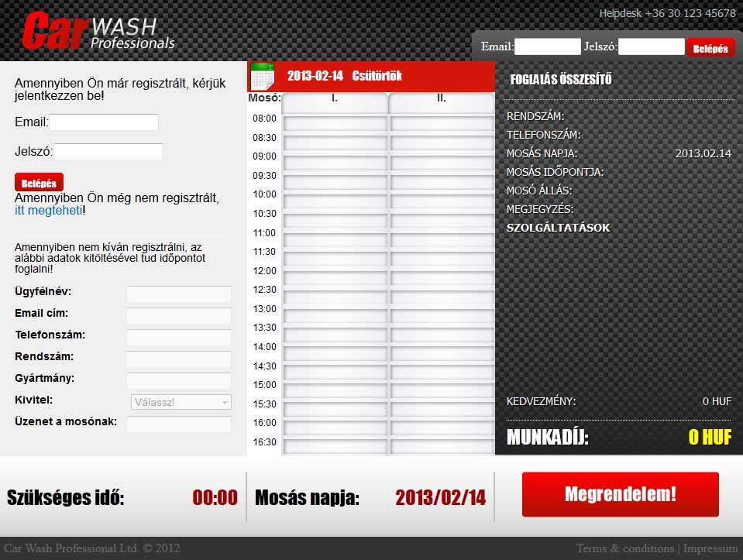Select the 08:00 slot in washer II.

(x=442, y=124)
